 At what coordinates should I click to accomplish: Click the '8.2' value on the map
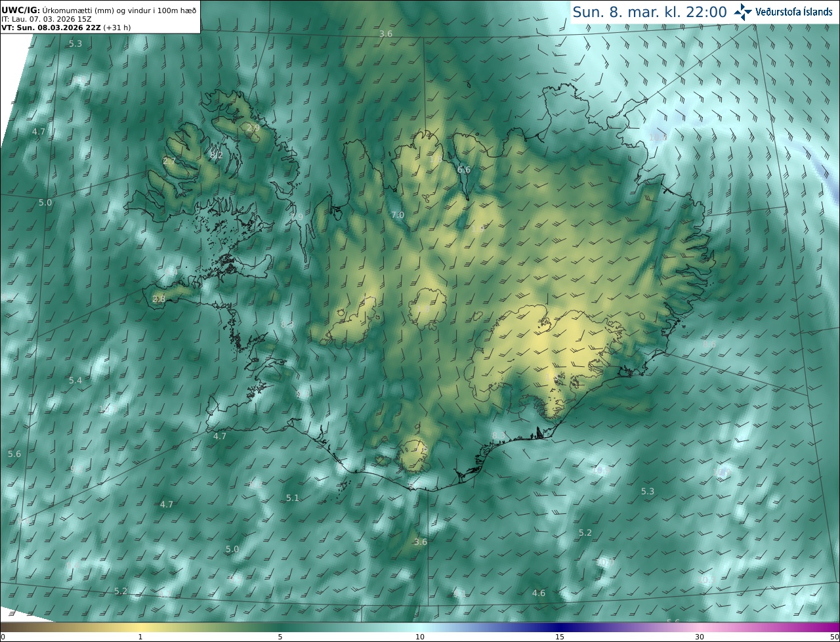(x=217, y=155)
